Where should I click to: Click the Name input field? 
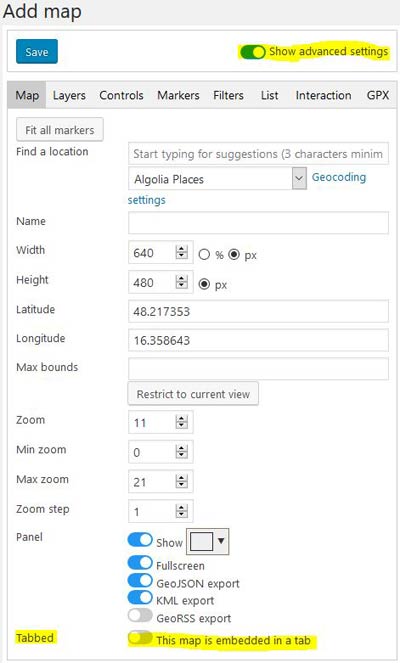(x=258, y=223)
